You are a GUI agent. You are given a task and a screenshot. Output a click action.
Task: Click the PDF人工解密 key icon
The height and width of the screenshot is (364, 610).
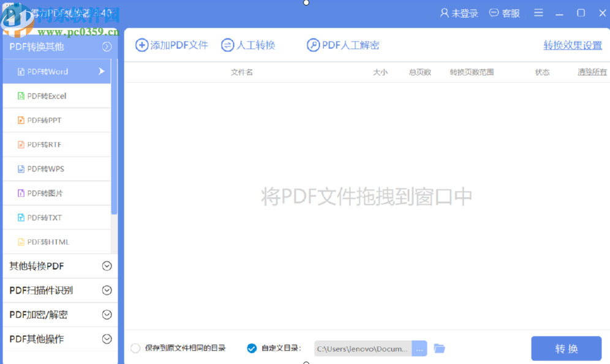point(313,45)
